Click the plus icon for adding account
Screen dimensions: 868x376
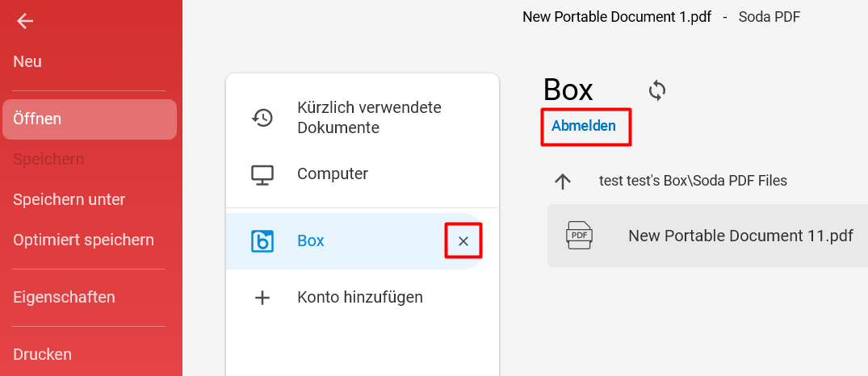click(x=262, y=298)
